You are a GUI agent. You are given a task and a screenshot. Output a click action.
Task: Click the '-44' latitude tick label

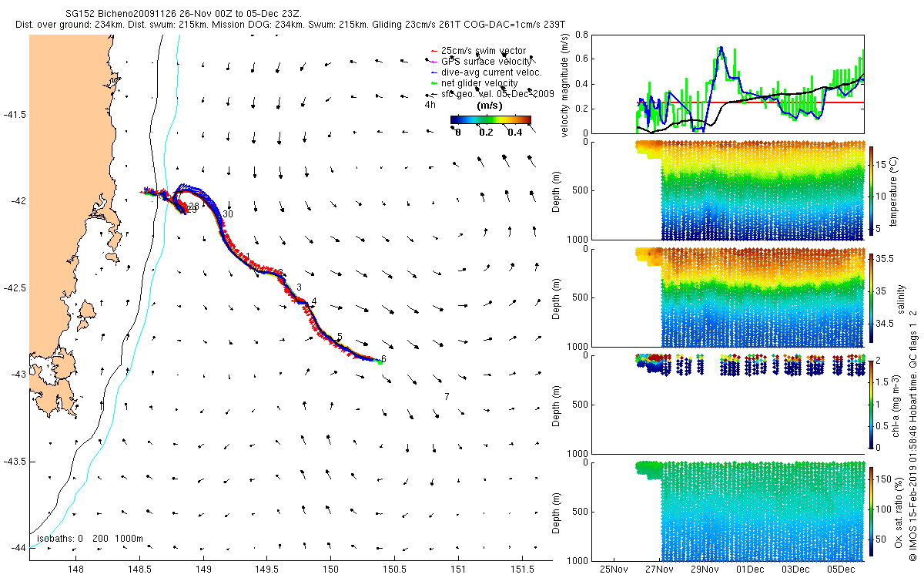[x=18, y=547]
